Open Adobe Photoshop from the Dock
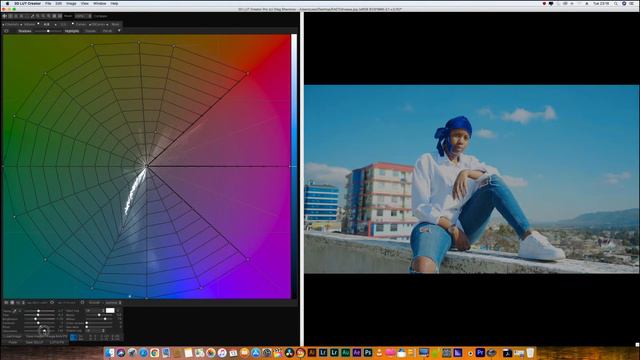This screenshot has height=360, width=640. pos(368,353)
